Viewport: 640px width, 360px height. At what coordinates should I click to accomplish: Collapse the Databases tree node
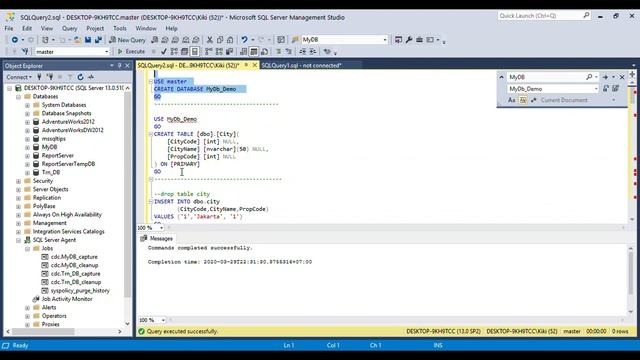[18, 97]
